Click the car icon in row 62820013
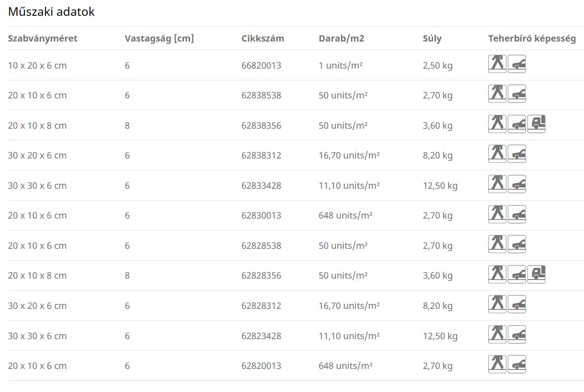The width and height of the screenshot is (584, 392). click(517, 364)
